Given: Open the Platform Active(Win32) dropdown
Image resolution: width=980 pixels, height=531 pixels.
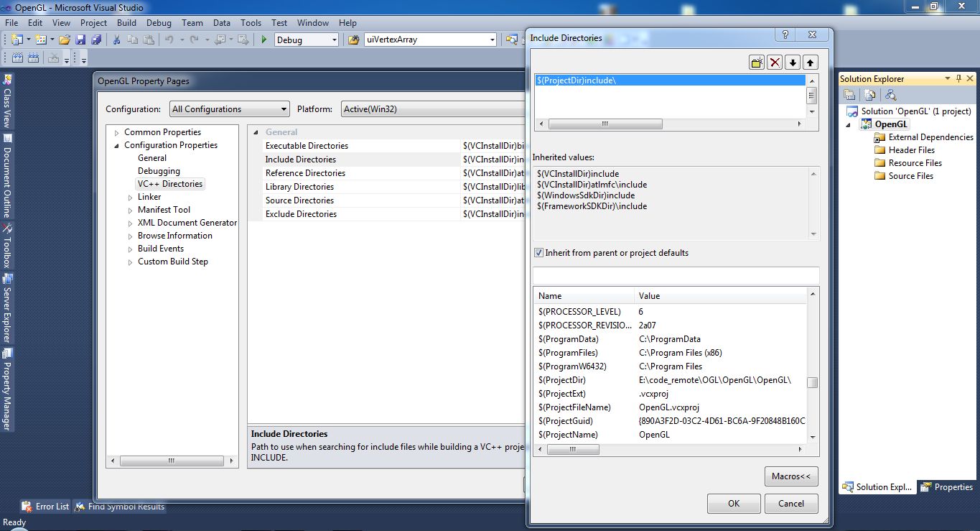Looking at the screenshot, I should (434, 109).
